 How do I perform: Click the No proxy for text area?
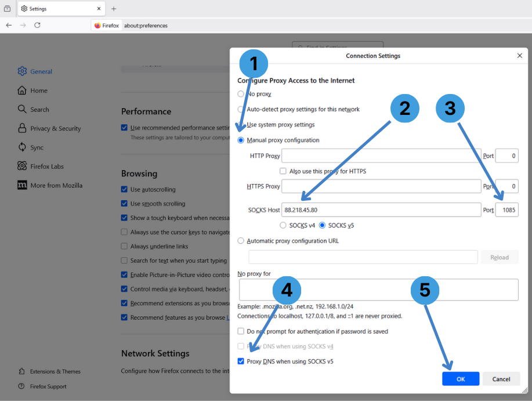(379, 290)
